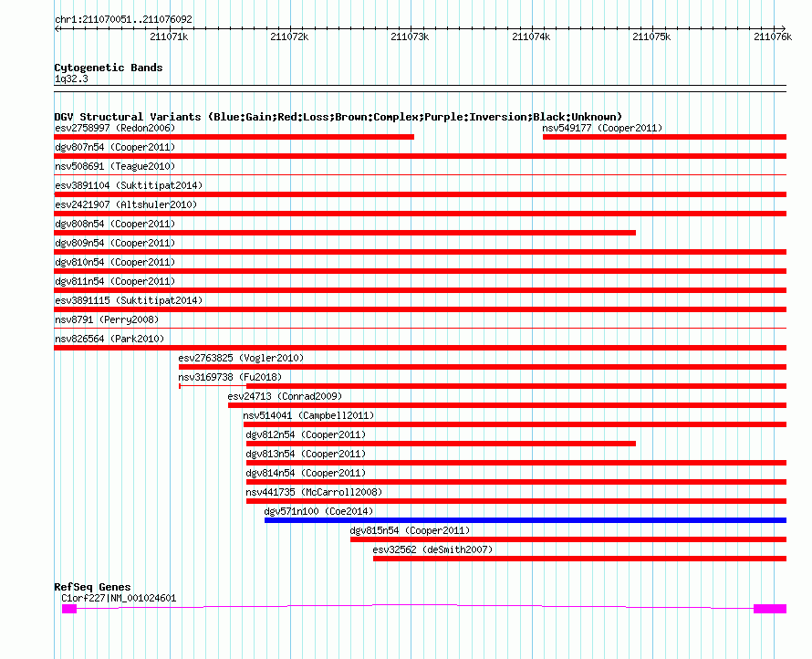Click the thin nsv8791 variant line

[x=420, y=328]
